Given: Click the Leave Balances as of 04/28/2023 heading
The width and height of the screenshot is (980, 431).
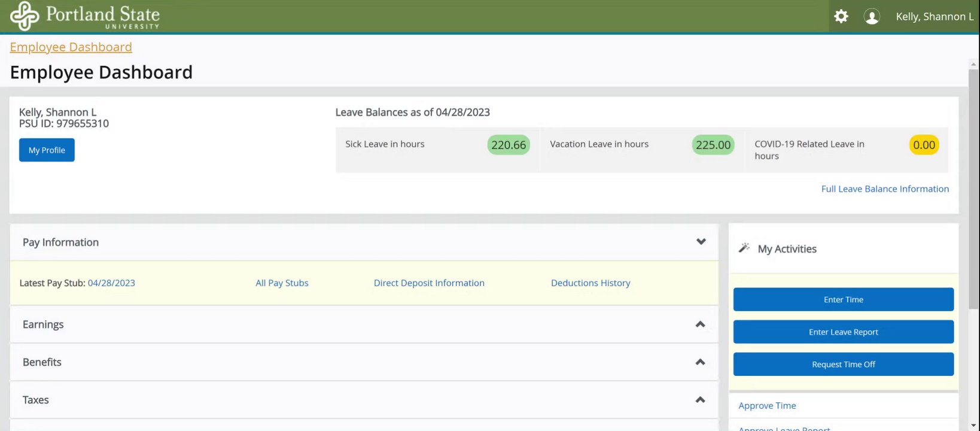Looking at the screenshot, I should [413, 113].
